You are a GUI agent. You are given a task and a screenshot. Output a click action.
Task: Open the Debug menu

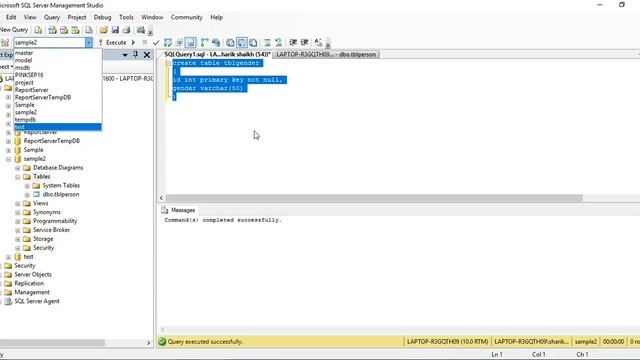point(102,17)
